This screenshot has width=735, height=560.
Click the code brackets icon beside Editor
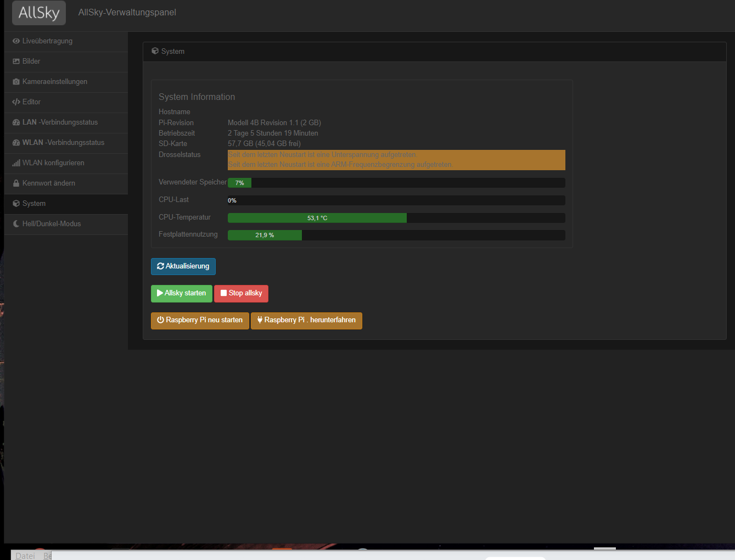16,102
